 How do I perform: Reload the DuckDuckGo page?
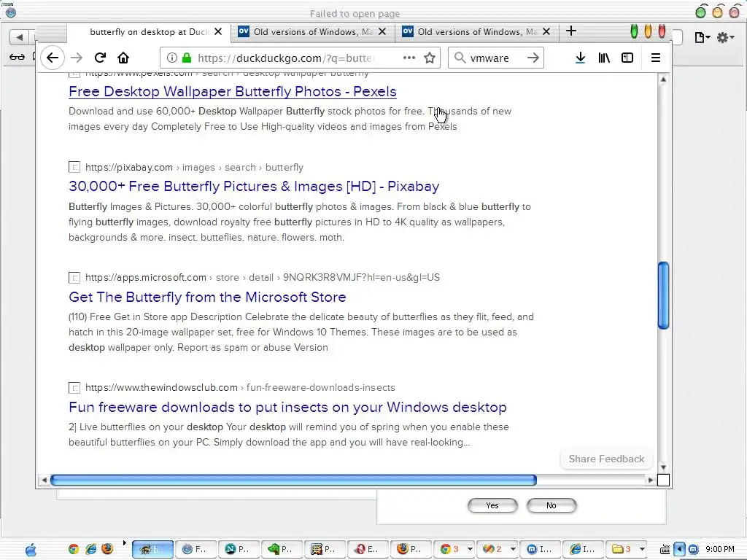coord(100,58)
